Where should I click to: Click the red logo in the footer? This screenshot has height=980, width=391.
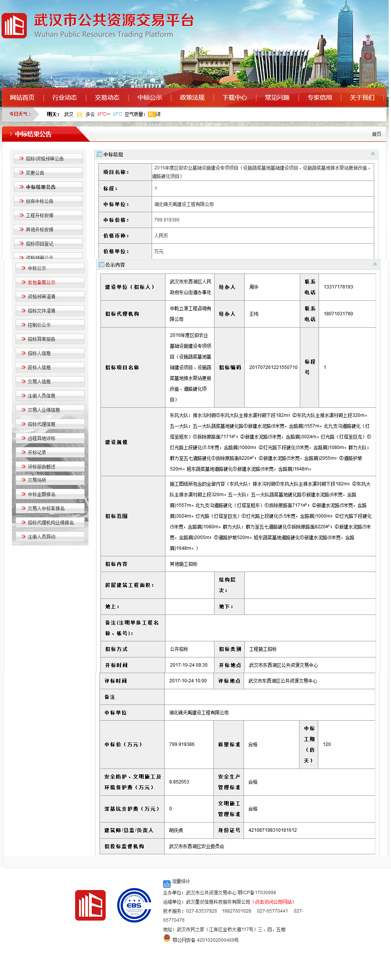pyautogui.click(x=90, y=905)
